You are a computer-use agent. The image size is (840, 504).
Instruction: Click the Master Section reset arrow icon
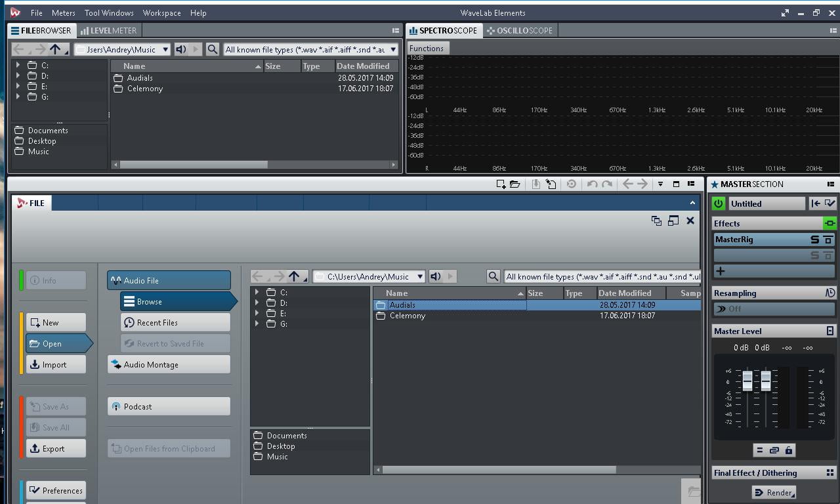816,203
